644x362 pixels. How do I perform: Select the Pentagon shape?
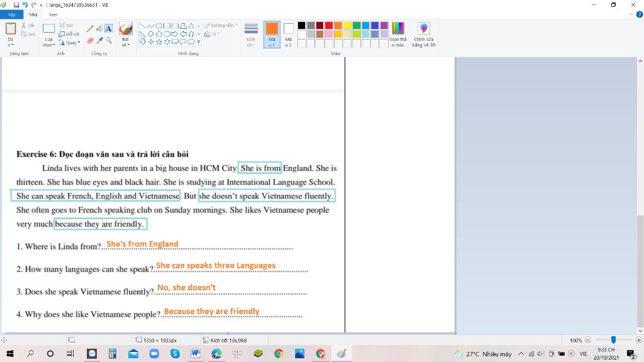[x=158, y=34]
